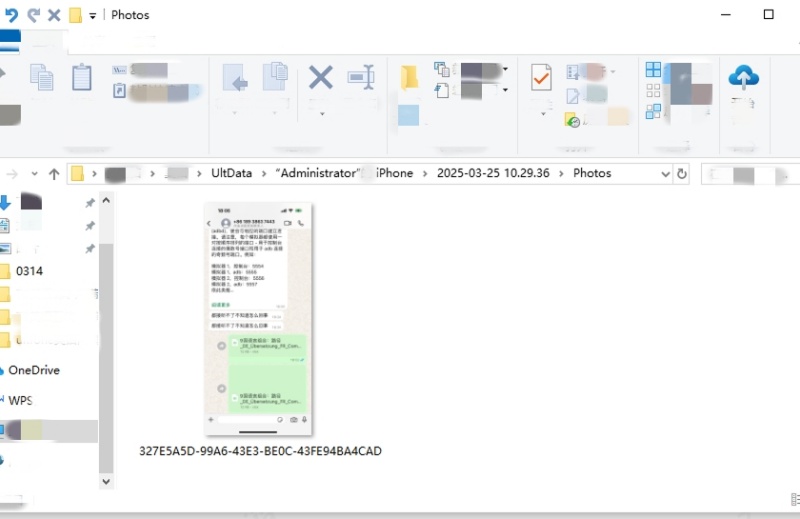Click the Open icon beside Properties
The height and width of the screenshot is (519, 800).
pyautogui.click(x=573, y=72)
